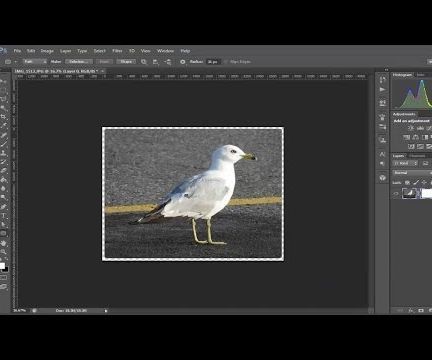This screenshot has width=432, height=360.
Task: Toggle the Align Edges checkbox
Action: point(226,62)
